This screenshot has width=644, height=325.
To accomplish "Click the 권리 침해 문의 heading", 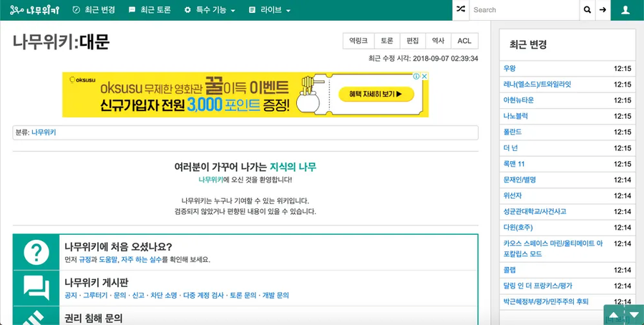I will [94, 319].
